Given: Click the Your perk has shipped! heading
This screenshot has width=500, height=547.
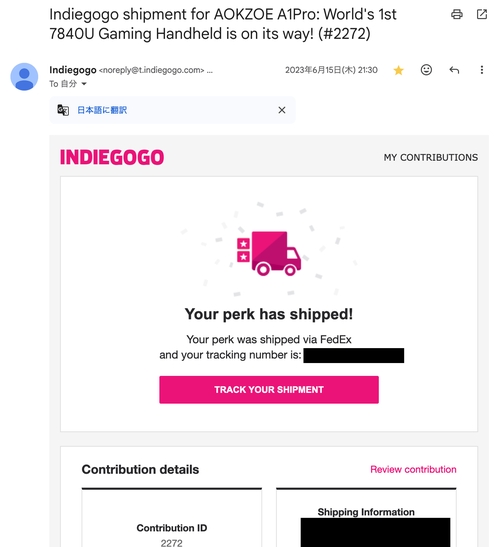Looking at the screenshot, I should point(269,314).
